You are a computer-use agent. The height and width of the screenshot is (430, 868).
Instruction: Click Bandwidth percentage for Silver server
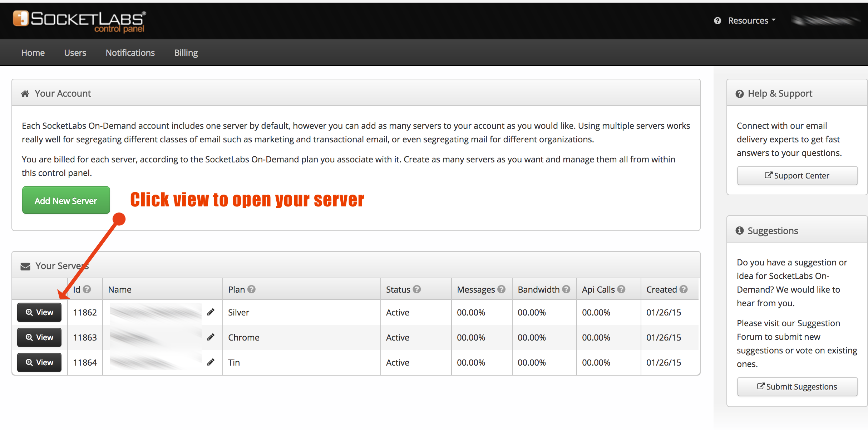pyautogui.click(x=532, y=312)
